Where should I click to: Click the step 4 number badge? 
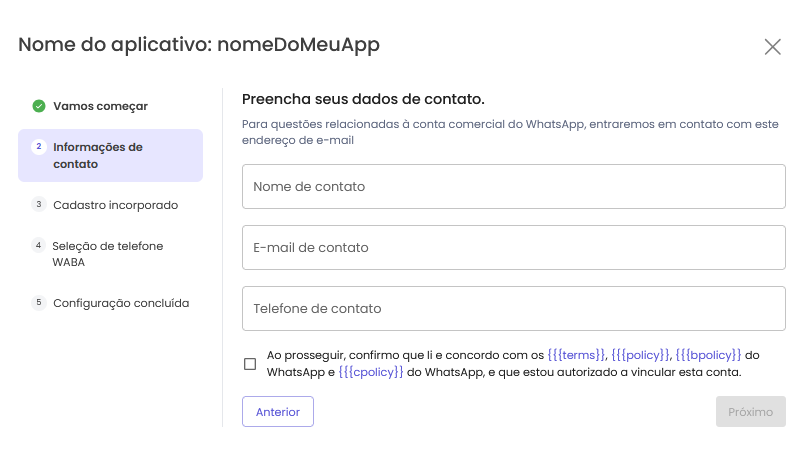click(38, 245)
